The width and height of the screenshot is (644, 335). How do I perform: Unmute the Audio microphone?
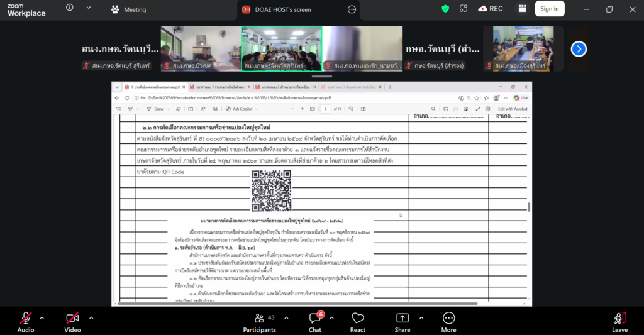click(25, 322)
